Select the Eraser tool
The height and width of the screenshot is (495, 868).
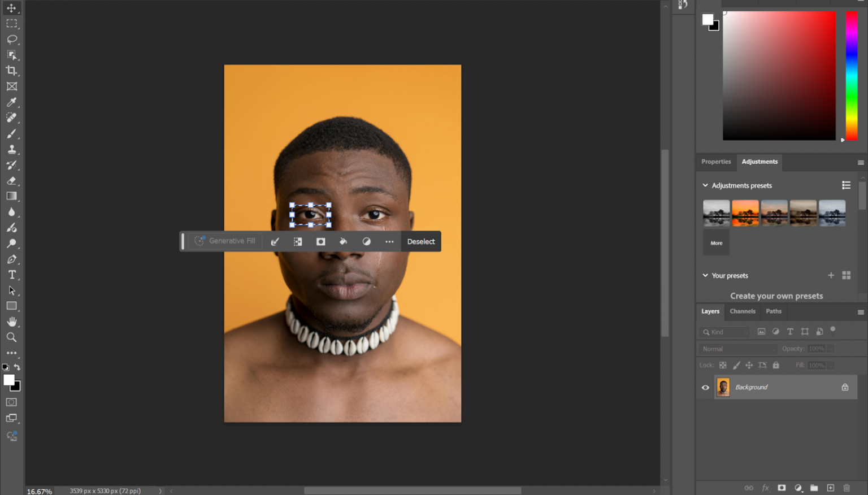pyautogui.click(x=11, y=181)
